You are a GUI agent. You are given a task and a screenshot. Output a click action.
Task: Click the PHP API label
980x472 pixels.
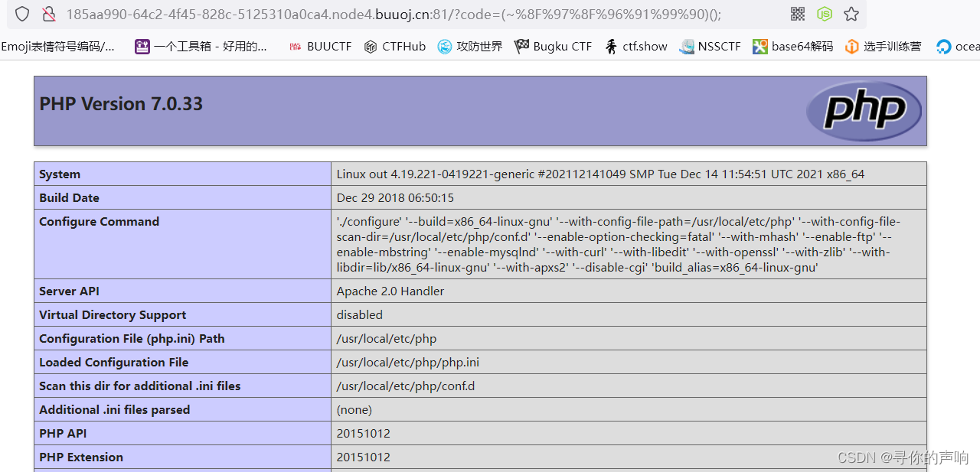point(63,434)
